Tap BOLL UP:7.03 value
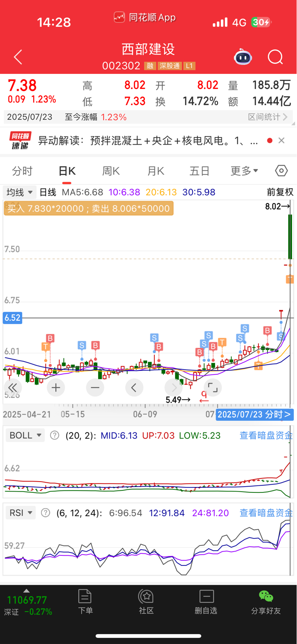 (158, 436)
